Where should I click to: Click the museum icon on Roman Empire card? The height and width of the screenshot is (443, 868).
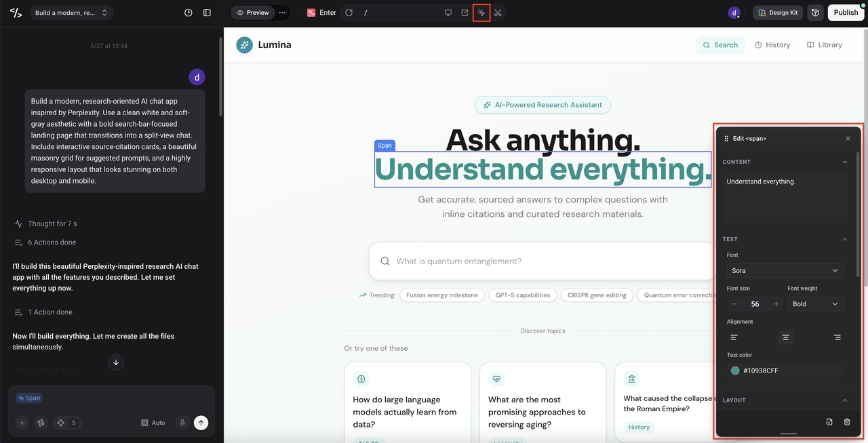point(632,379)
